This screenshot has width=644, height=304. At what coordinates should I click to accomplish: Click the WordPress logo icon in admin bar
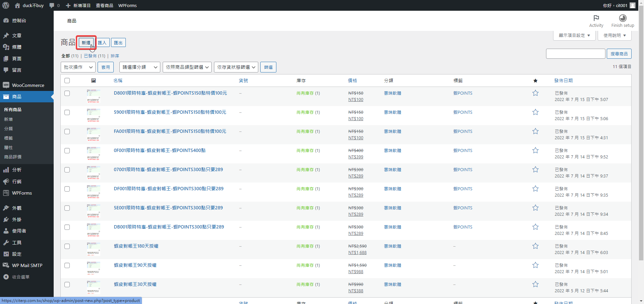[x=6, y=5]
